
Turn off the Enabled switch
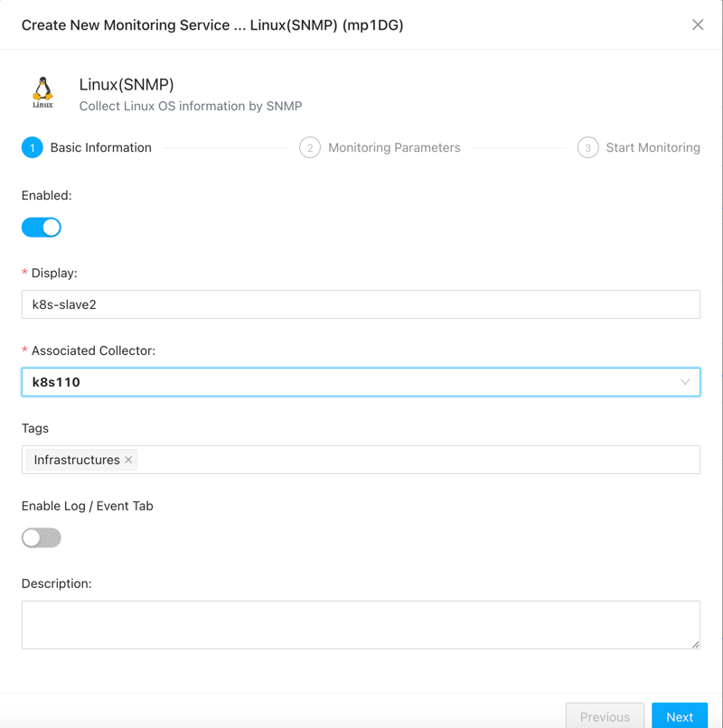pos(42,227)
